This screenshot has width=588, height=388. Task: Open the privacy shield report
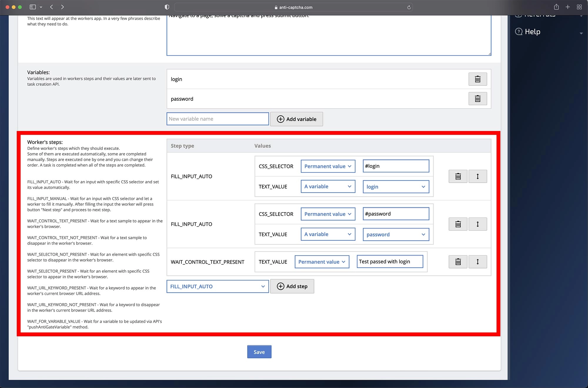(x=167, y=7)
